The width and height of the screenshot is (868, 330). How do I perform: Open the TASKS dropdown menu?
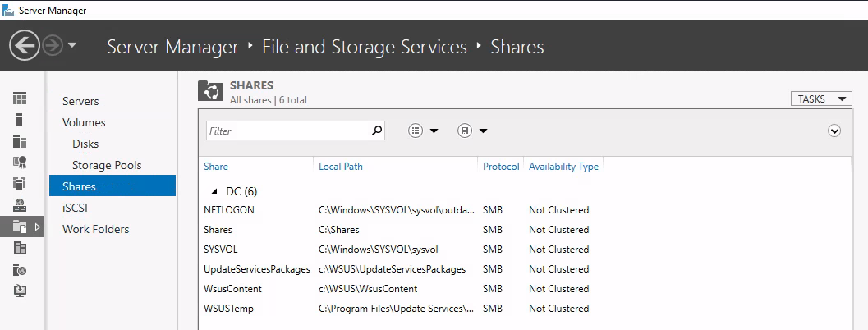point(821,99)
